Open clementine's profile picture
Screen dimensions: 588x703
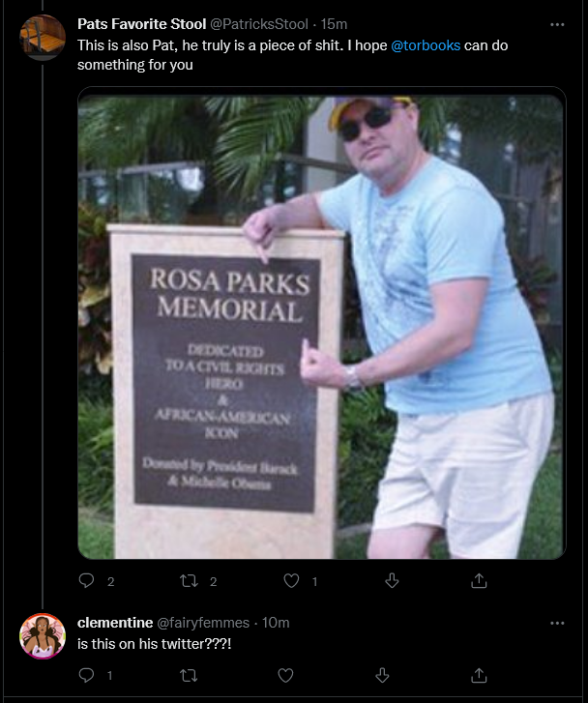point(43,636)
